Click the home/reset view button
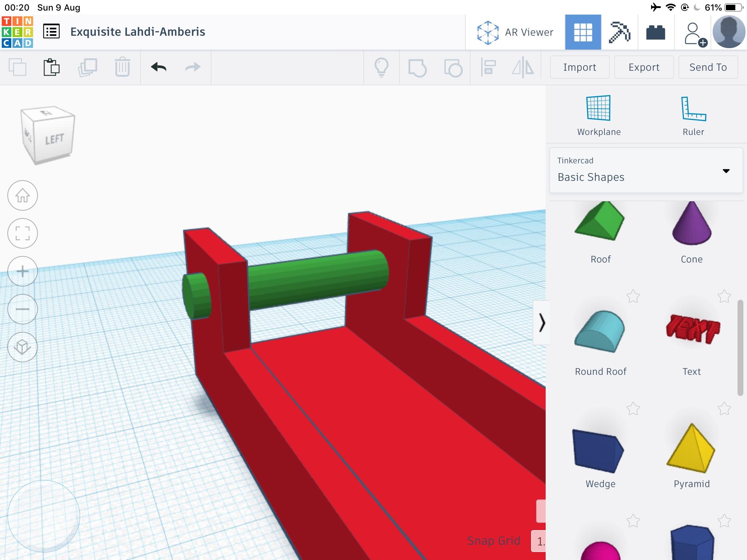The width and height of the screenshot is (747, 560). pyautogui.click(x=22, y=195)
